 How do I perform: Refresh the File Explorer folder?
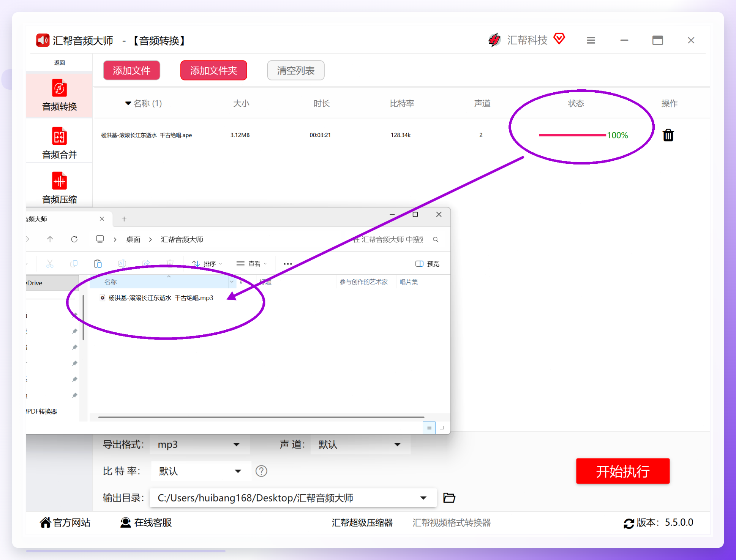tap(74, 239)
